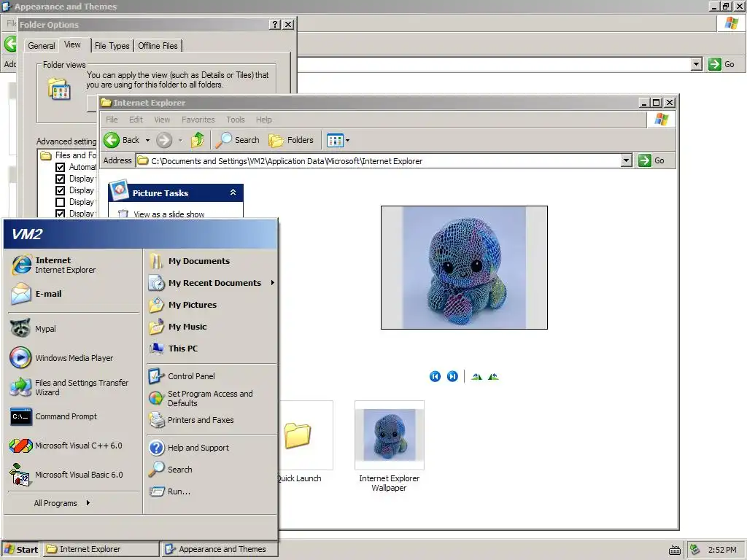Open Control Panel from Start menu
This screenshot has height=560, width=747.
(x=182, y=376)
